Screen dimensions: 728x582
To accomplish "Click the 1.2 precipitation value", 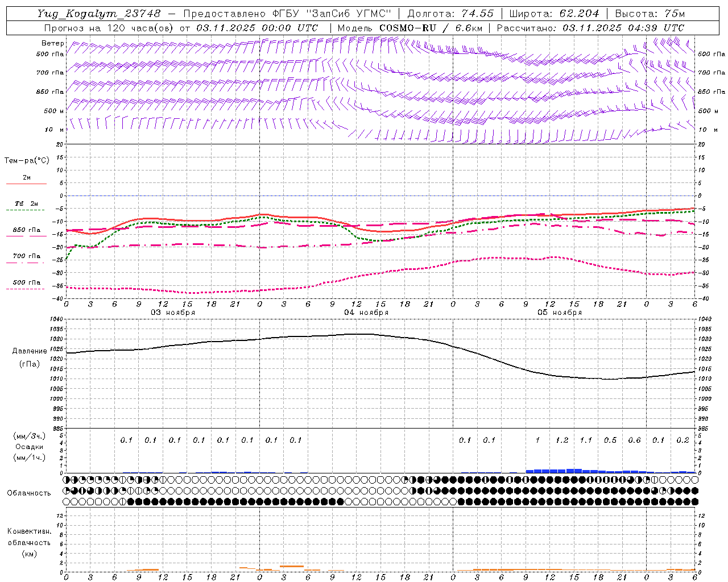I will 562,440.
